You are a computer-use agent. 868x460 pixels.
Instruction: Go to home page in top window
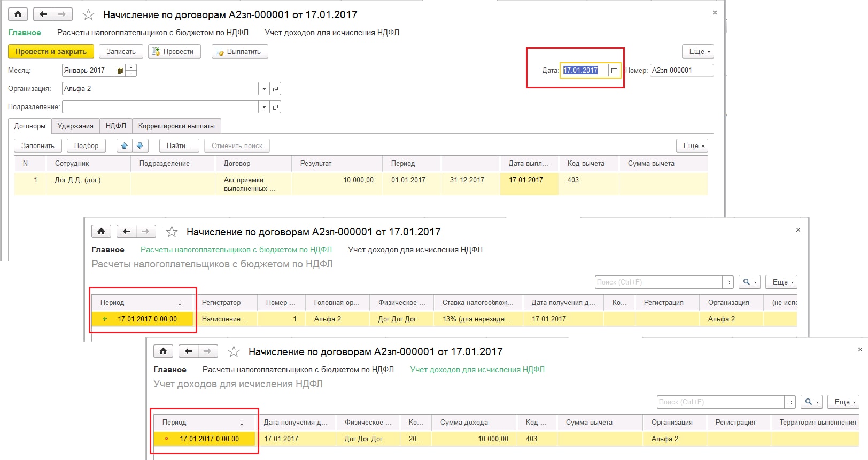tap(18, 14)
